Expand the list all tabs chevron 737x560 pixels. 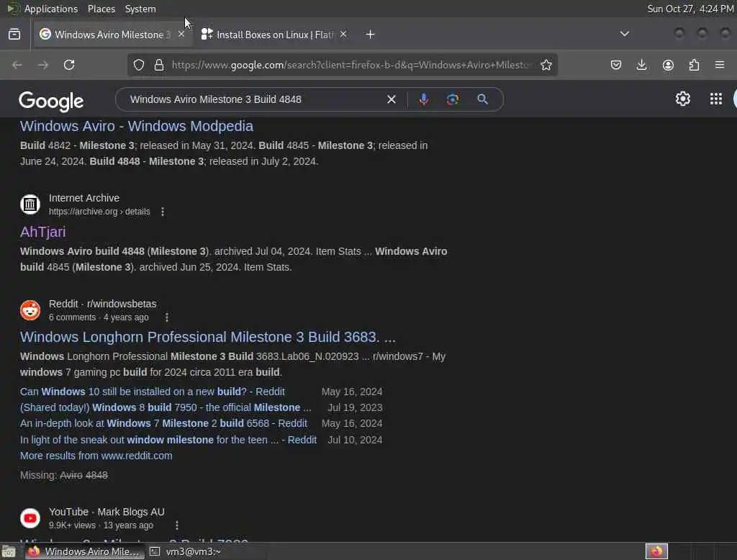point(625,34)
